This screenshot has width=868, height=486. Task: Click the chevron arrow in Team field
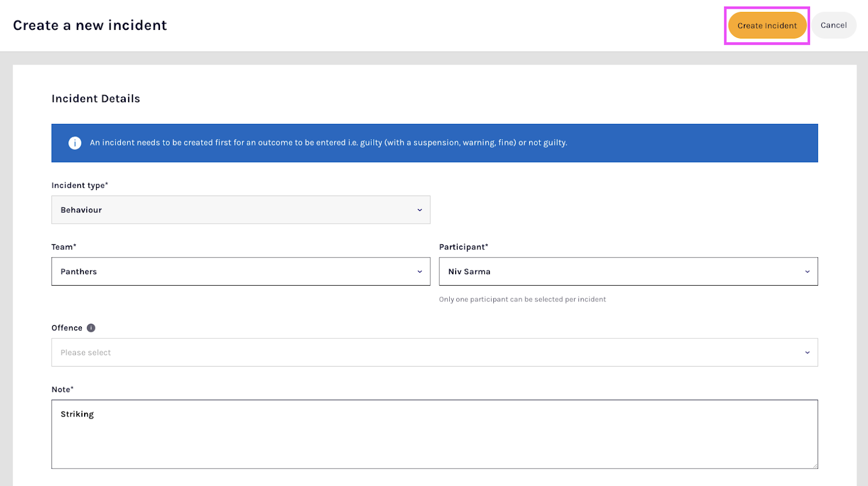(x=419, y=272)
